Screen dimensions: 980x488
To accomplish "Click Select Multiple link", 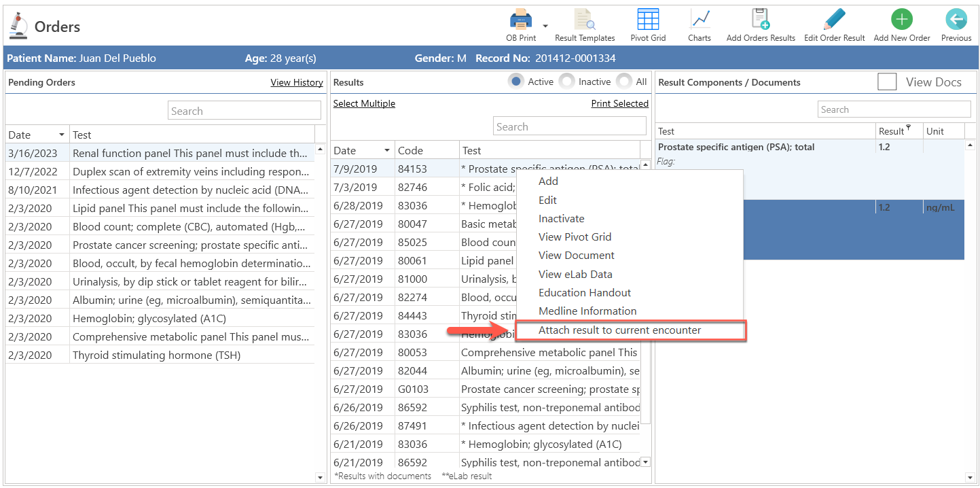I will point(364,103).
